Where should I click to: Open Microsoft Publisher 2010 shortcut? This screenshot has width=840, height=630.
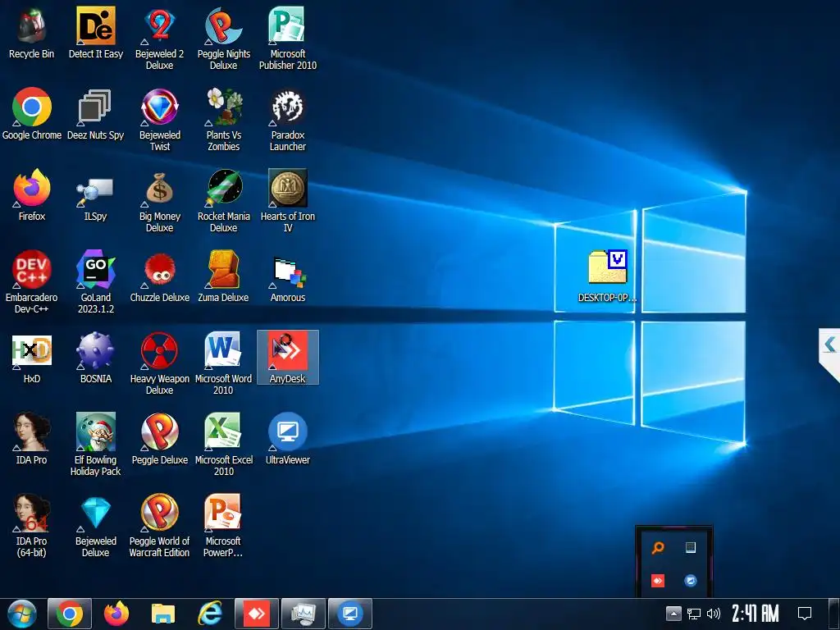[x=288, y=39]
